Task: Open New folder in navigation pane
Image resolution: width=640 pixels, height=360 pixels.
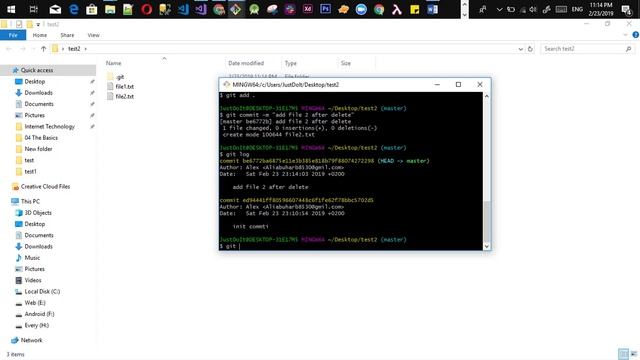Action: pos(38,149)
